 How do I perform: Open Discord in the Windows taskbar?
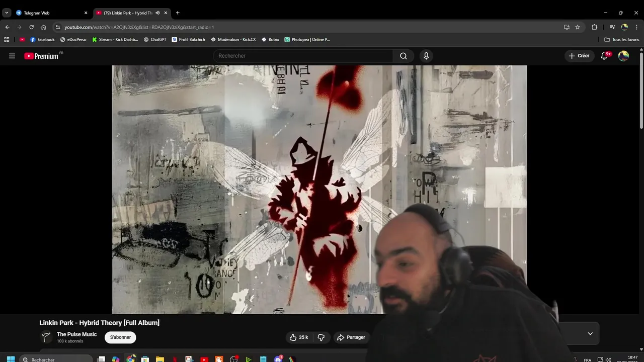[278, 359]
